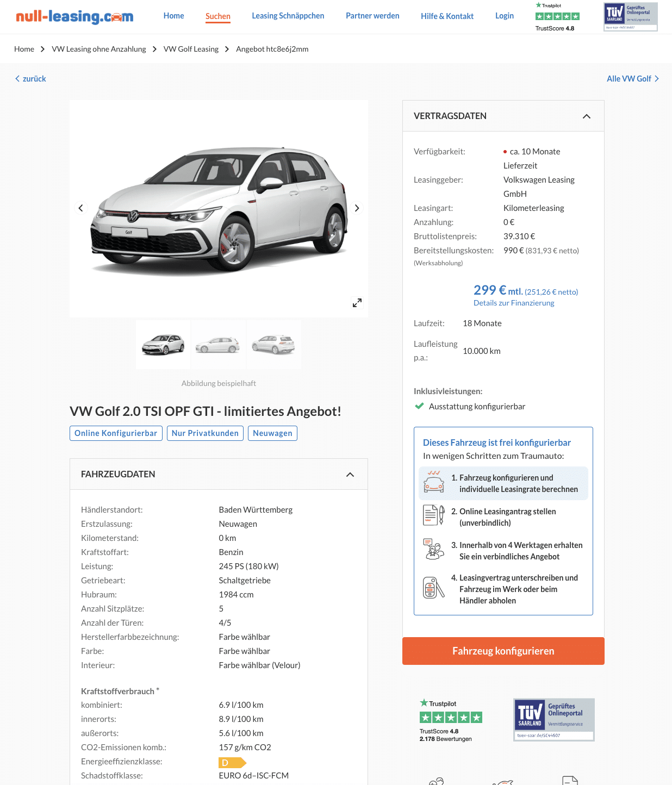This screenshot has height=785, width=672.
Task: Click the 1984 ccm Hubraum value
Action: coord(236,594)
